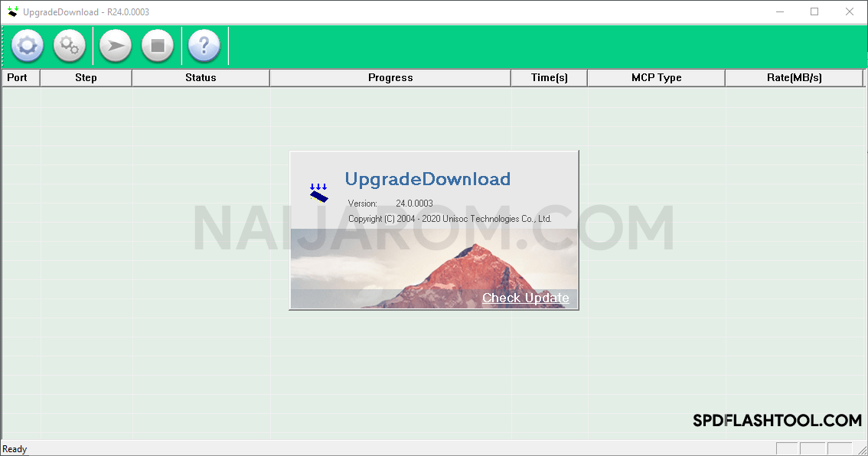Click the version text 24.0.0003

click(414, 203)
